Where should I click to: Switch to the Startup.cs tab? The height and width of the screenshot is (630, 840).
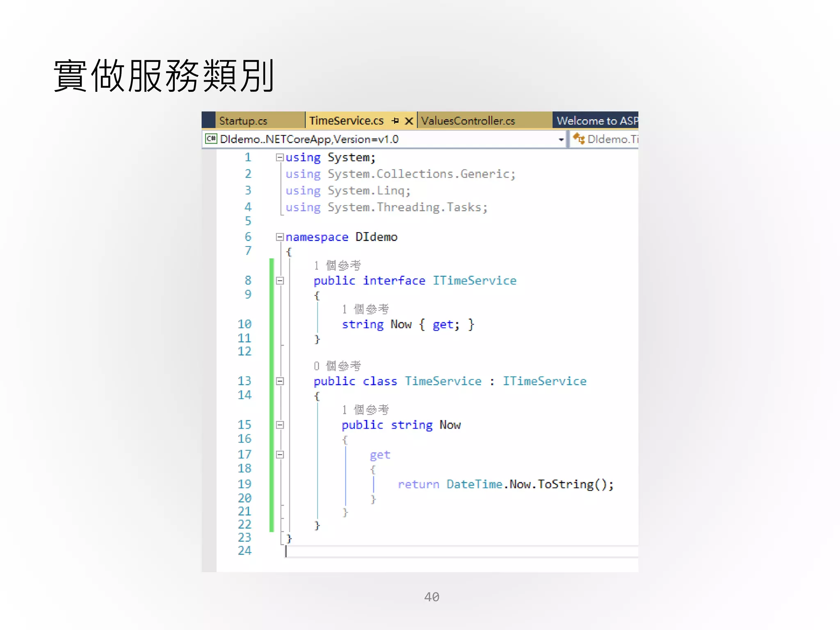[x=243, y=121]
